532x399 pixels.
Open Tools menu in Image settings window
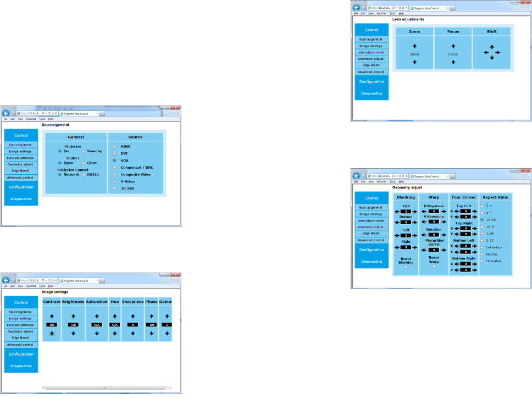pyautogui.click(x=42, y=286)
